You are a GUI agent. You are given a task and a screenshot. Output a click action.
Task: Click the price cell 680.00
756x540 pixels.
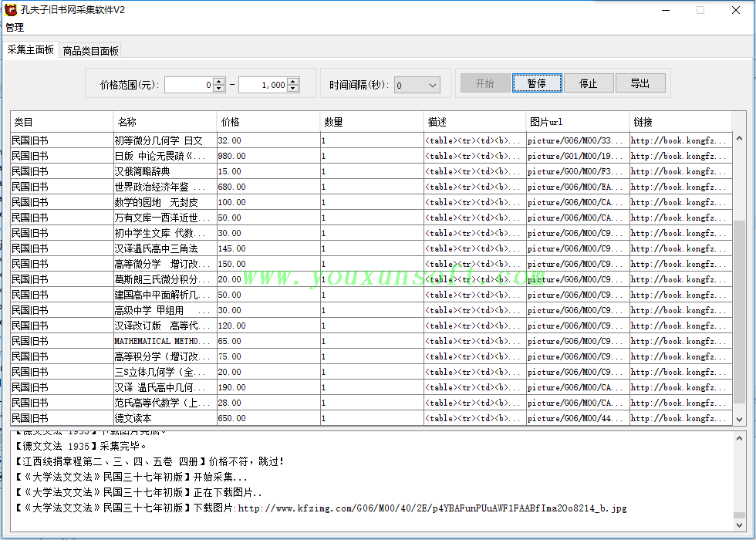[268, 187]
